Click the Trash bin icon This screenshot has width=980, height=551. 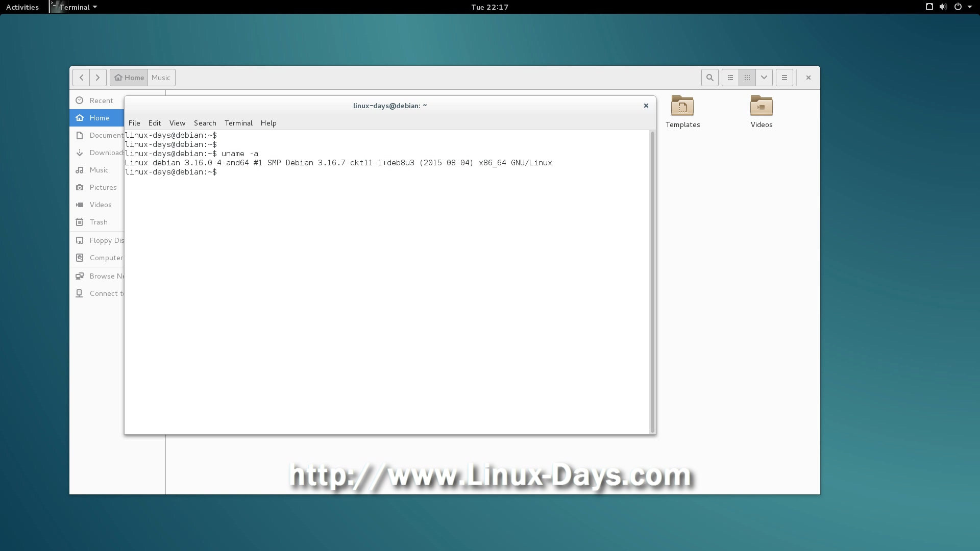[x=80, y=222]
